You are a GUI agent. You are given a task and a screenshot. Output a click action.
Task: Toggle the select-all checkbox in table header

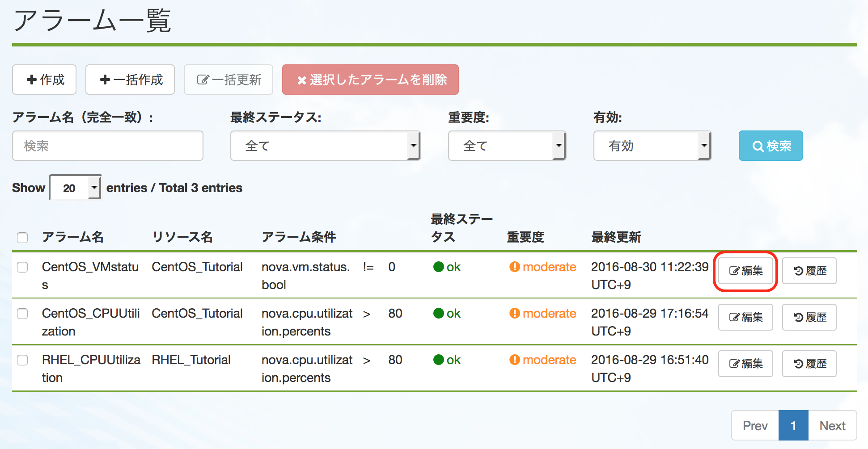click(22, 237)
